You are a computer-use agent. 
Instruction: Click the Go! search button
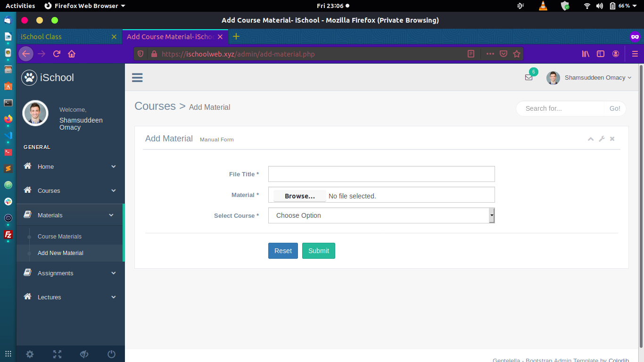click(x=615, y=108)
